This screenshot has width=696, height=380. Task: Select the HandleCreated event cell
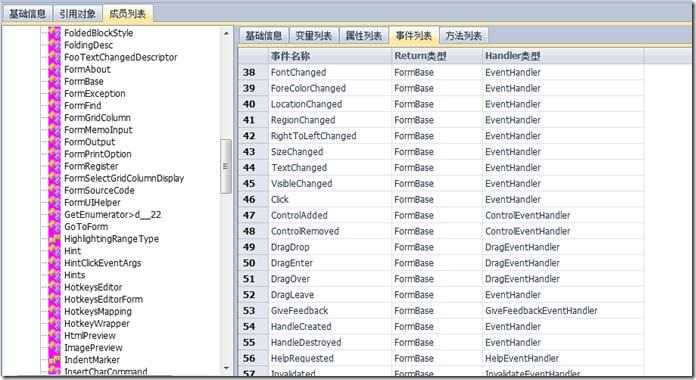tap(330, 327)
